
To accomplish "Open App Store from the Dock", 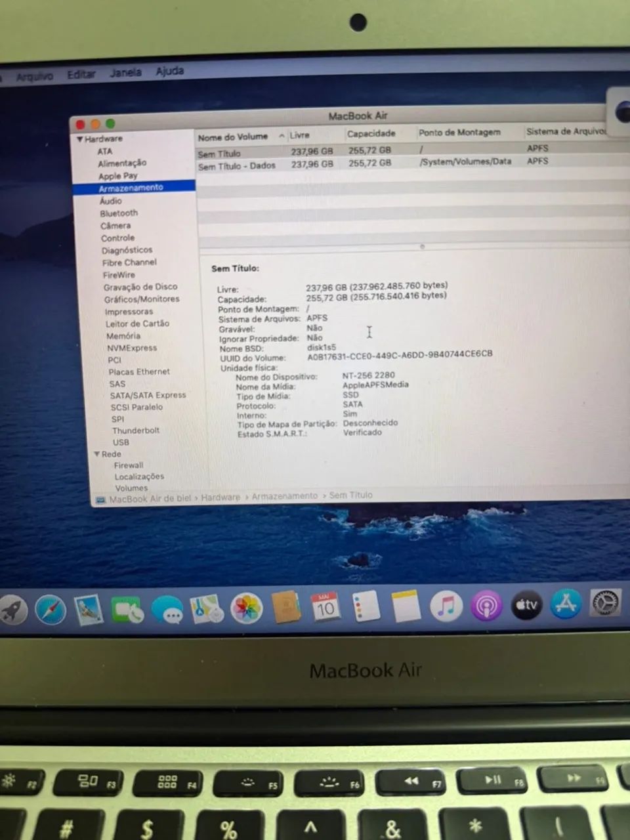I will 566,604.
